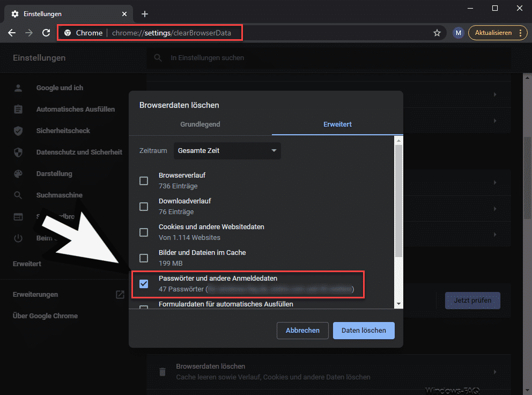Open Über Google Chrome page
Image resolution: width=532 pixels, height=395 pixels.
pos(45,316)
